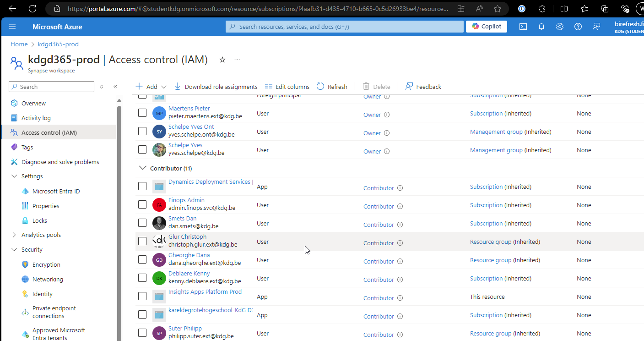644x341 pixels.
Task: Check the Finops Admin row checkbox
Action: [x=142, y=204]
